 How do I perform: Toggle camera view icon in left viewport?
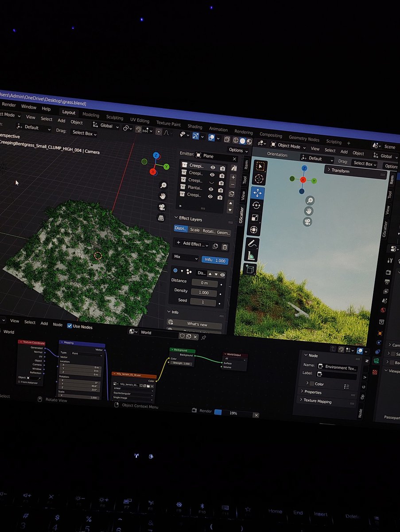coord(162,207)
